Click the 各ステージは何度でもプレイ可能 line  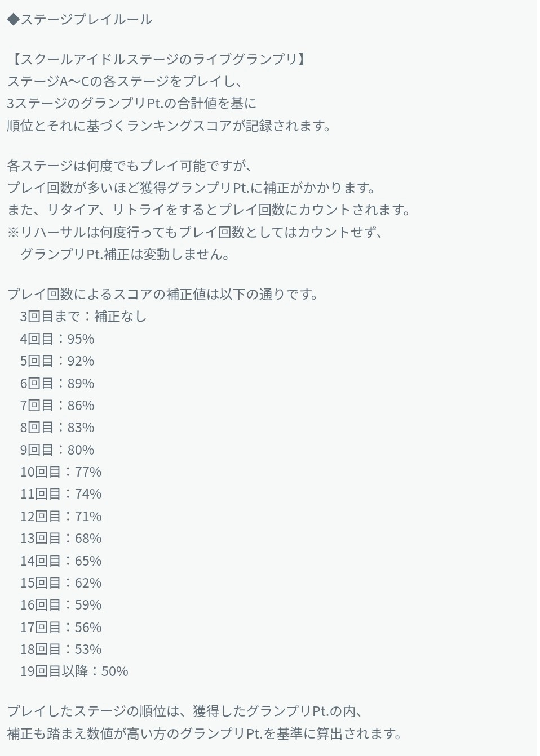130,166
